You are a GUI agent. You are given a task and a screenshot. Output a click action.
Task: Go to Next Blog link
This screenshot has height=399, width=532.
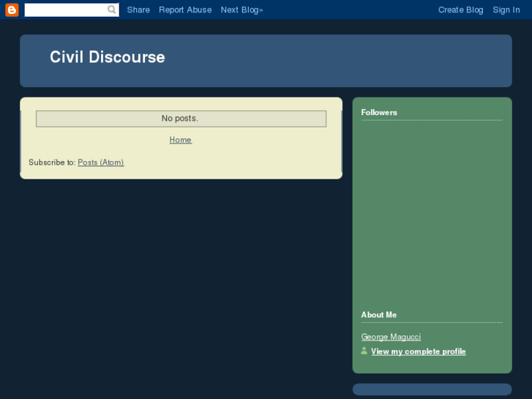click(x=241, y=10)
